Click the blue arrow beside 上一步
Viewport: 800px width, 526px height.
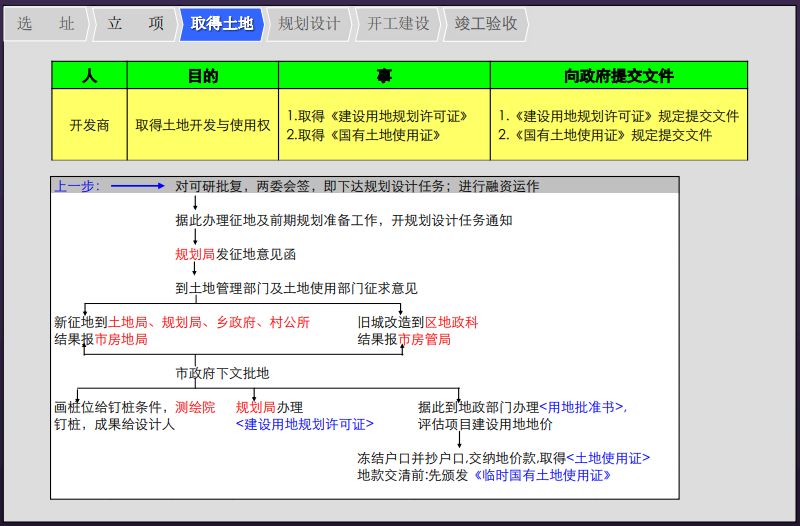[137, 186]
